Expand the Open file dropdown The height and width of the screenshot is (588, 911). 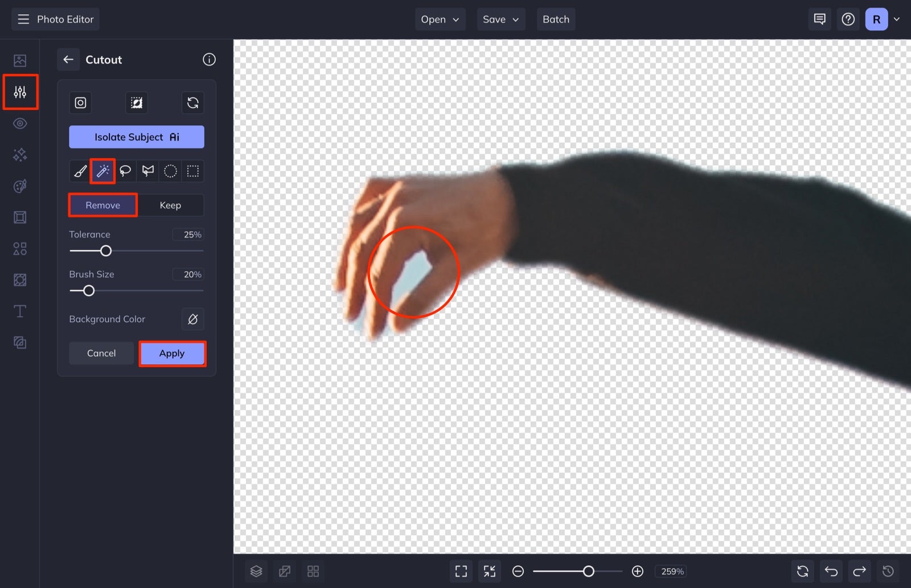pos(440,19)
